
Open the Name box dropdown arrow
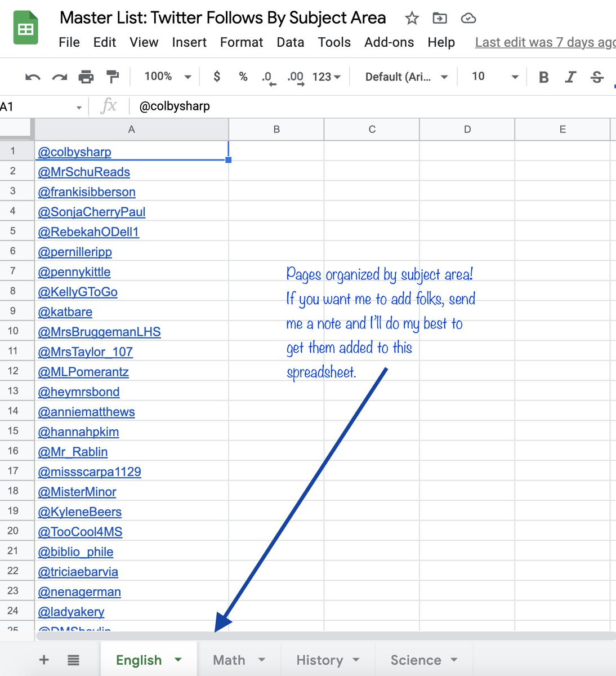pyautogui.click(x=79, y=107)
